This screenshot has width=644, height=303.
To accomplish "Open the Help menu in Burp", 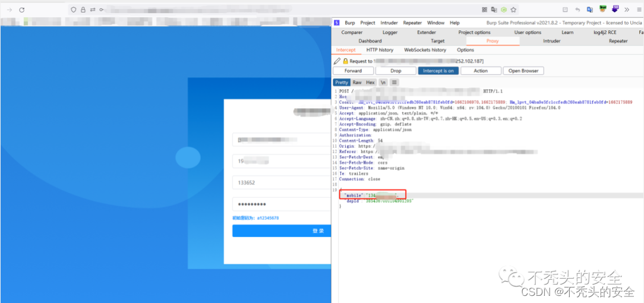I will (x=454, y=23).
